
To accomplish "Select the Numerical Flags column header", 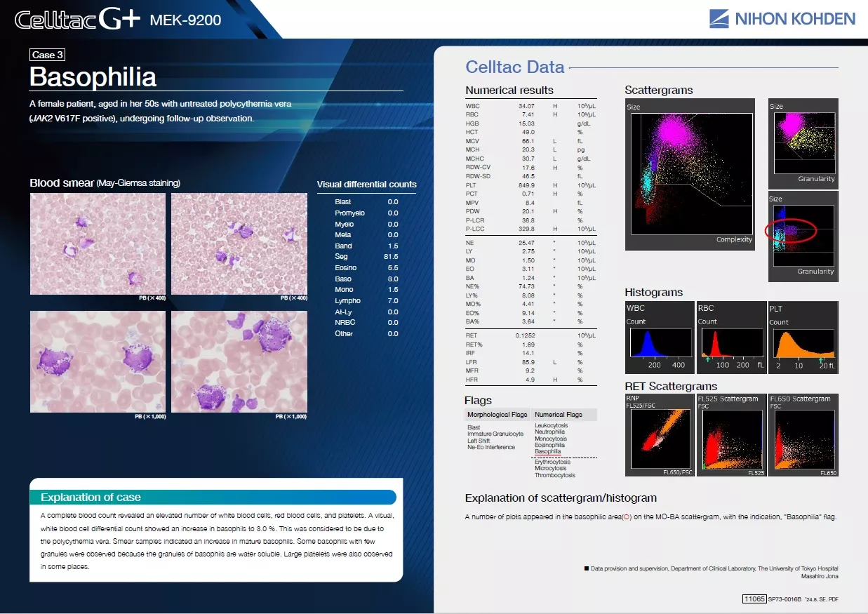I will coord(559,415).
